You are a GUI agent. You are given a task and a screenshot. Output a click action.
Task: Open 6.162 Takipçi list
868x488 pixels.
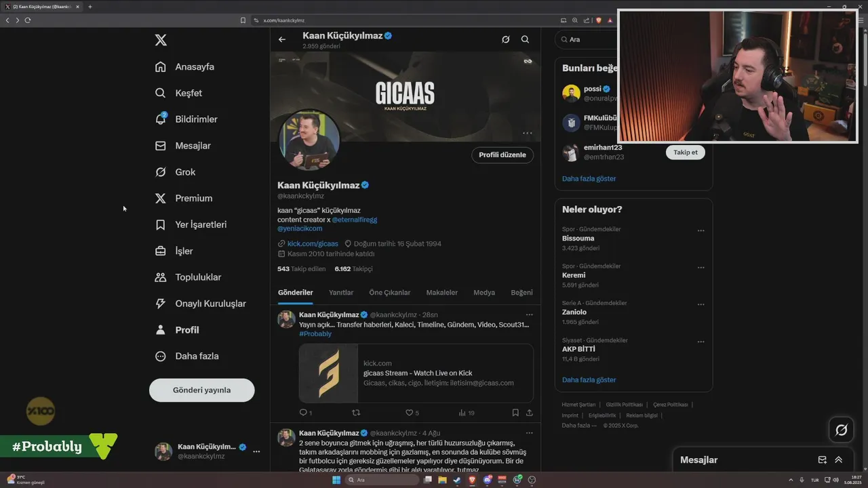[x=353, y=268]
